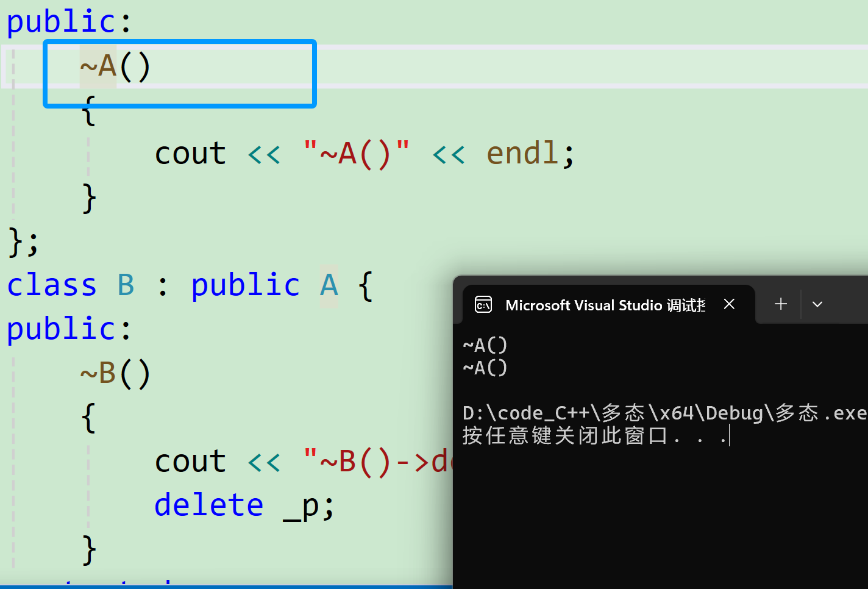The height and width of the screenshot is (589, 868).
Task: Click 'cout' in class A destructor
Action: pyautogui.click(x=190, y=153)
